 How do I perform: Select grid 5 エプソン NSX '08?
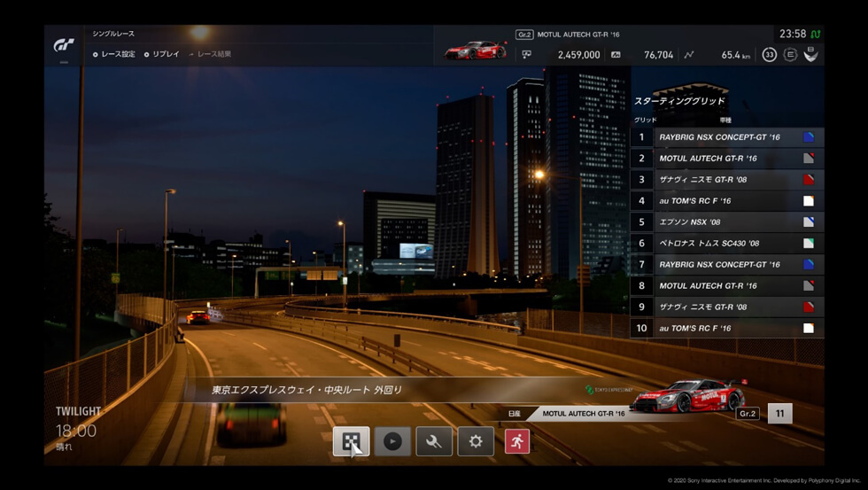pos(727,222)
